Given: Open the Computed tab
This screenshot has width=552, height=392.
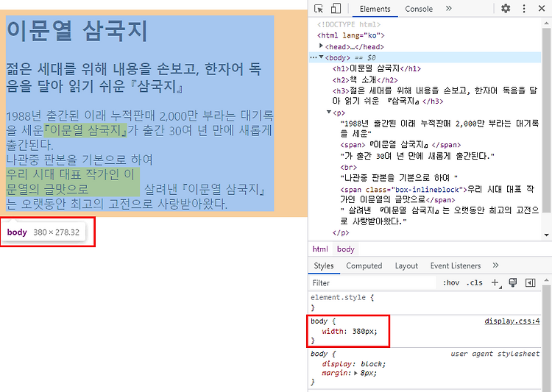Looking at the screenshot, I should [x=364, y=266].
